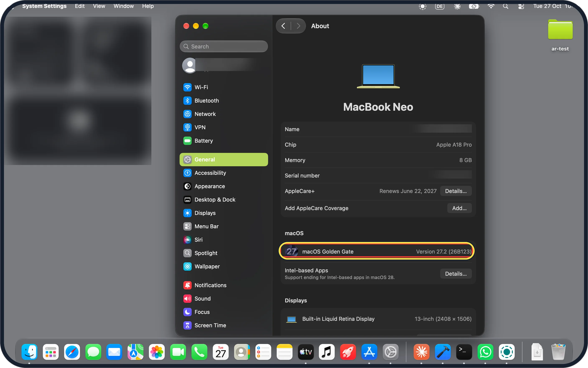
Task: Open Siri settings
Action: click(x=224, y=240)
